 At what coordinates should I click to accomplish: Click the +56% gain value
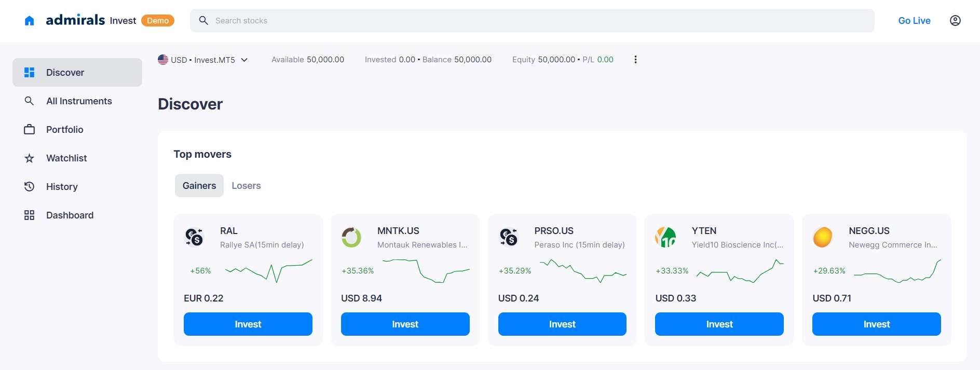pyautogui.click(x=200, y=271)
